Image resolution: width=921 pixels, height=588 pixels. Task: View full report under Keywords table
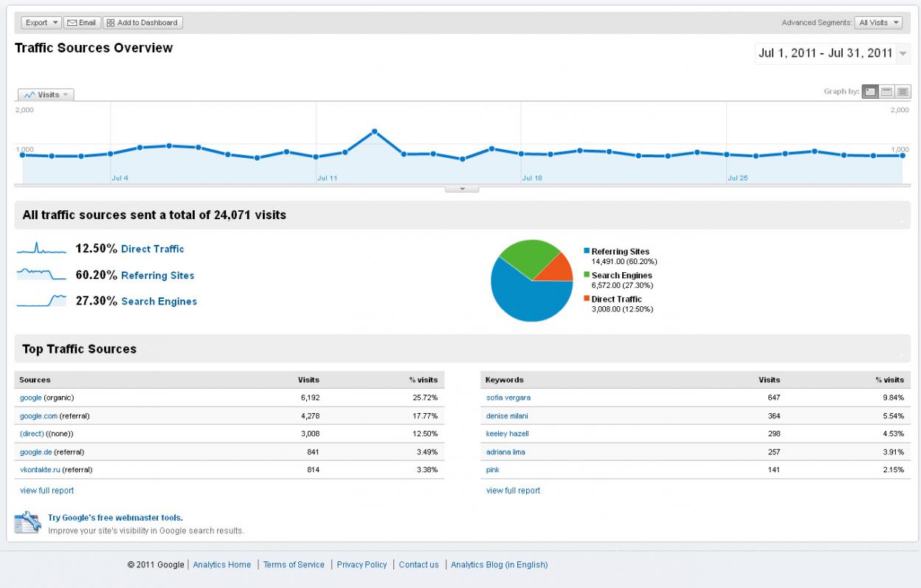click(513, 491)
